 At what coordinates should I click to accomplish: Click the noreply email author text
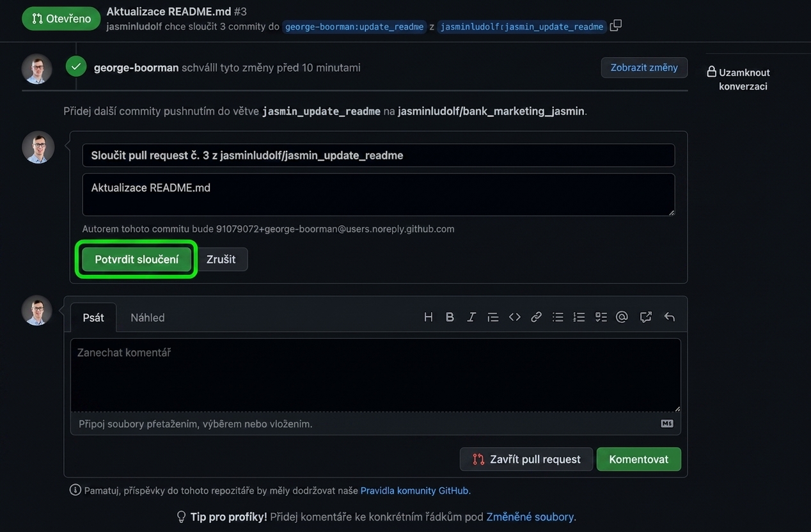pyautogui.click(x=335, y=229)
